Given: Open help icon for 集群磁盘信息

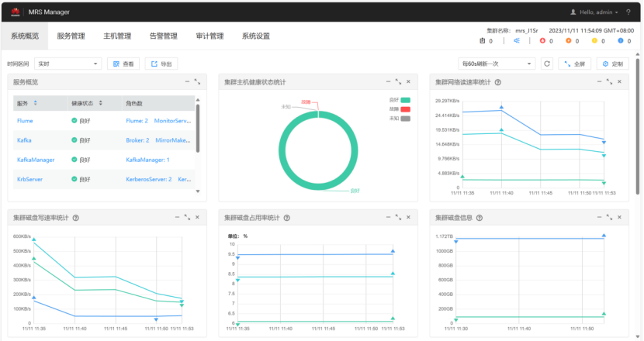Looking at the screenshot, I should (x=480, y=218).
